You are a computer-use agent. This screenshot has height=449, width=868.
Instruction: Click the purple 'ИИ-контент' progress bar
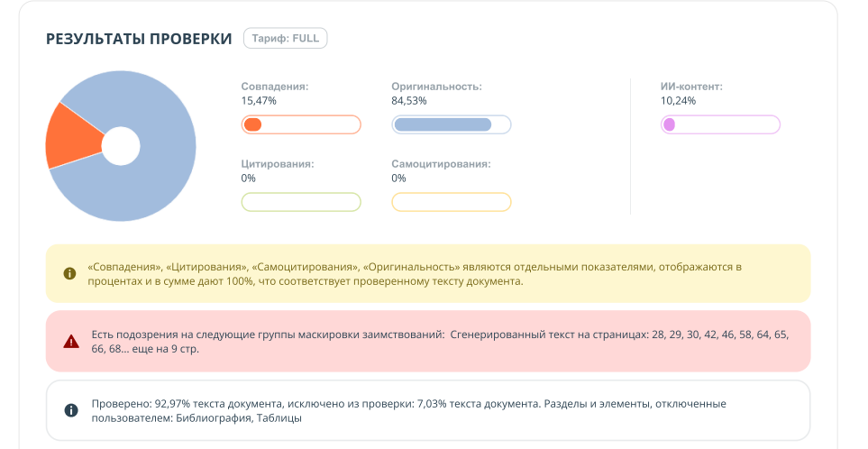(720, 125)
